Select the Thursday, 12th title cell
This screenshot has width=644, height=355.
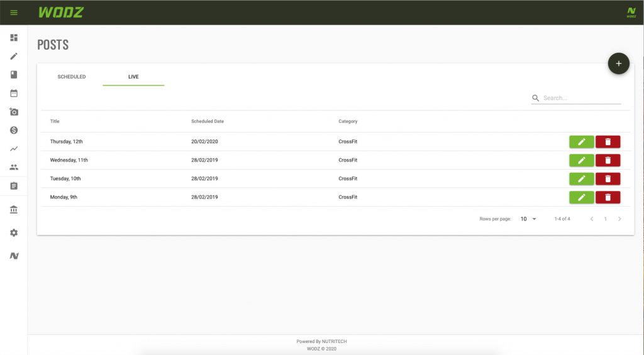[67, 141]
